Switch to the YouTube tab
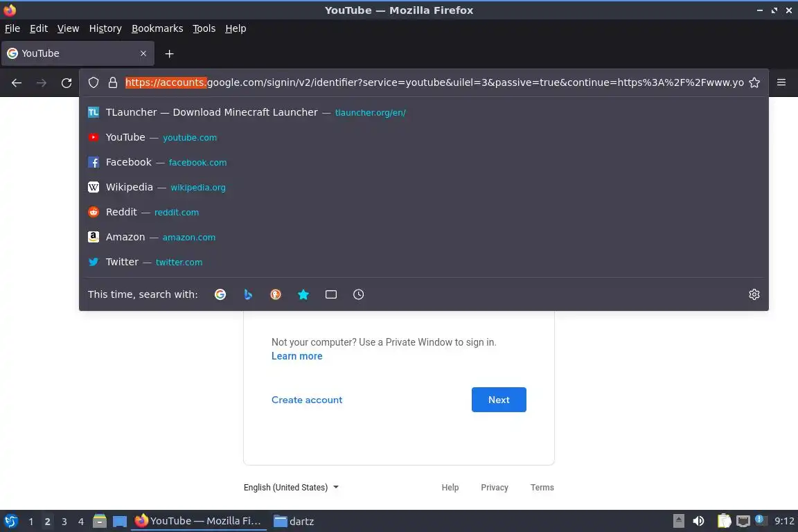The height and width of the screenshot is (532, 798). (x=78, y=53)
